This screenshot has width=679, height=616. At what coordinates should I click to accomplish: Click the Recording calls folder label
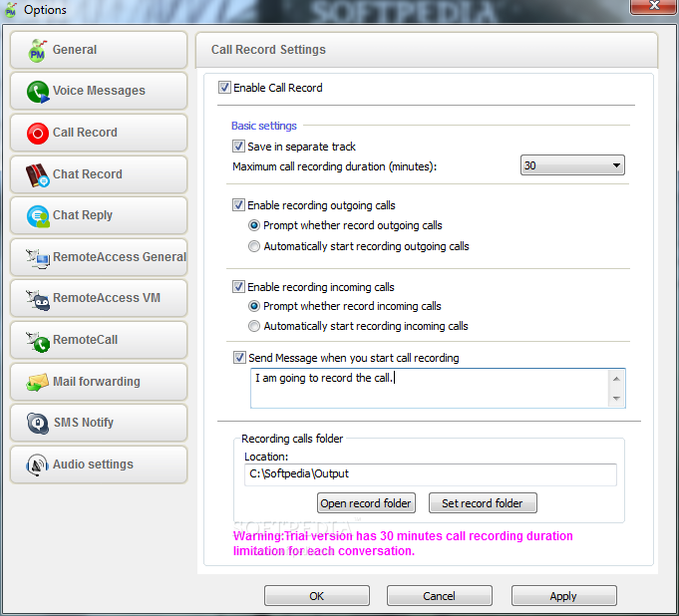point(292,439)
